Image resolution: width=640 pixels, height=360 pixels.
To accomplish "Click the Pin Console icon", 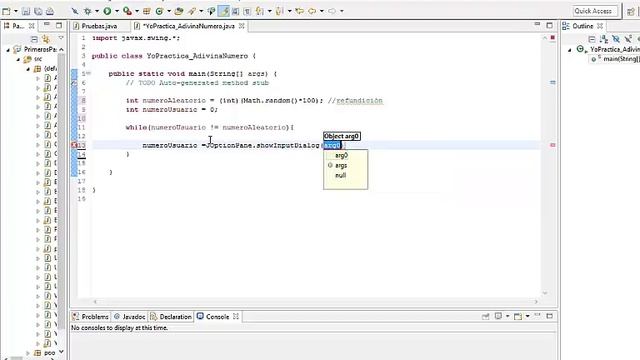I will tap(486, 316).
